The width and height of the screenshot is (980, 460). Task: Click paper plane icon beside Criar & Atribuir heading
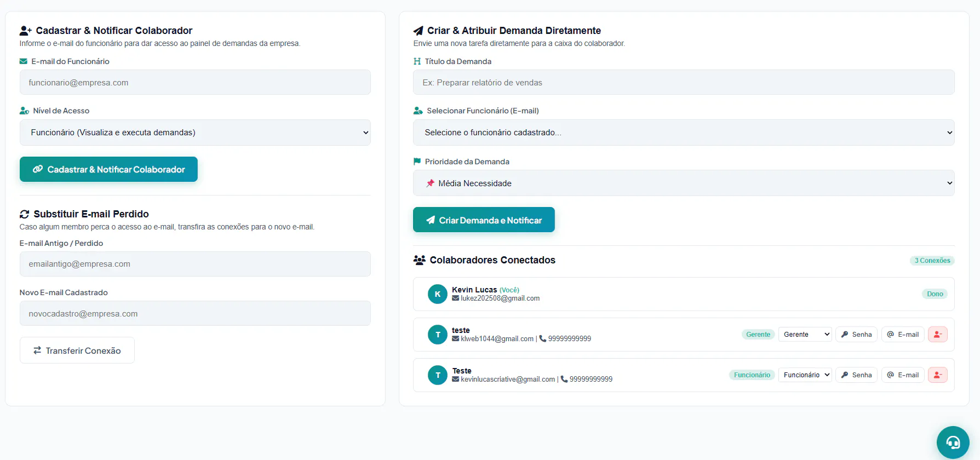[418, 31]
